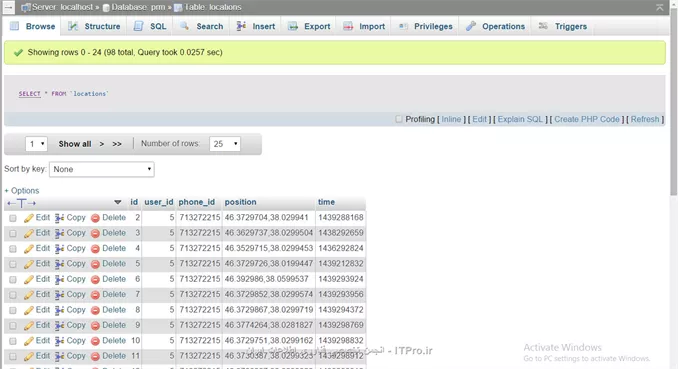The width and height of the screenshot is (678, 369).
Task: Click the pencil icon in row id 8
Action: [x=29, y=310]
